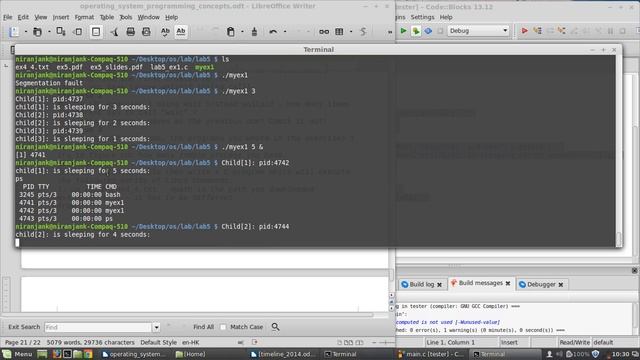640x360 pixels.
Task: Switch to the Build messages tab
Action: pos(480,283)
